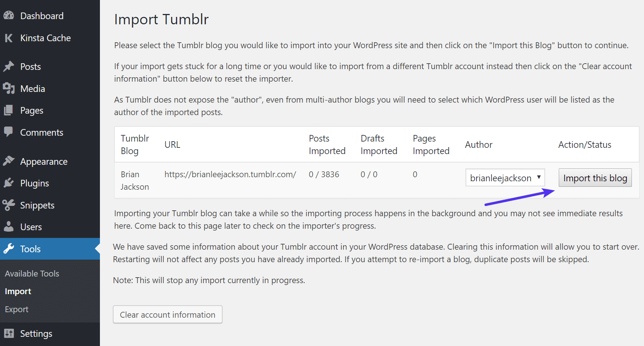The width and height of the screenshot is (644, 346).
Task: Open the Import submenu entry
Action: click(x=18, y=291)
